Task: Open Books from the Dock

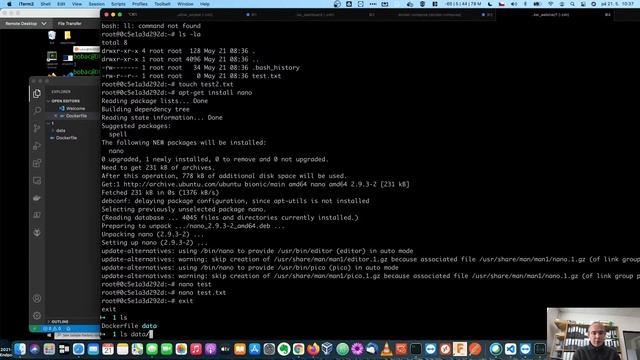Action: click(240, 349)
